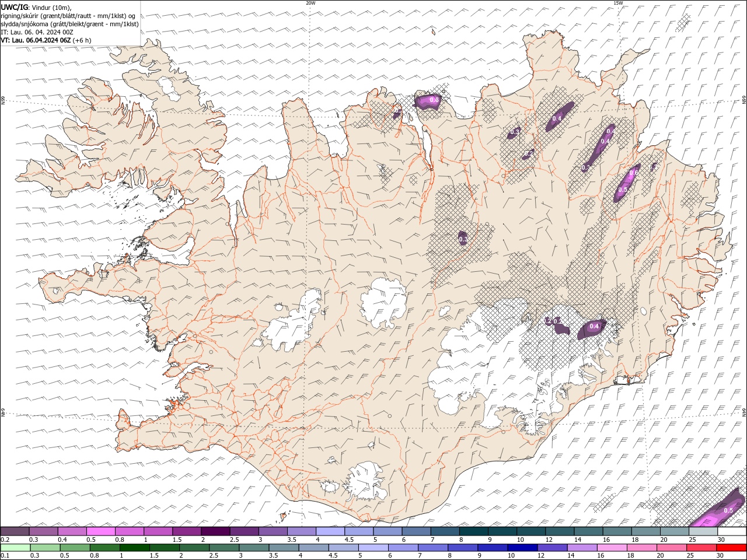Click the violet swatch labeled 12 in lower legend

coord(551,548)
